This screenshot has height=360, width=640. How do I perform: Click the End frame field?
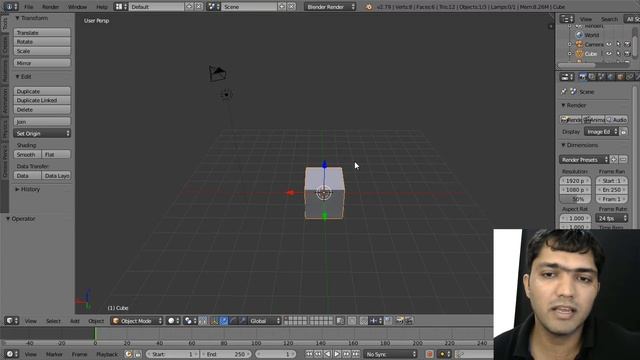coord(226,354)
